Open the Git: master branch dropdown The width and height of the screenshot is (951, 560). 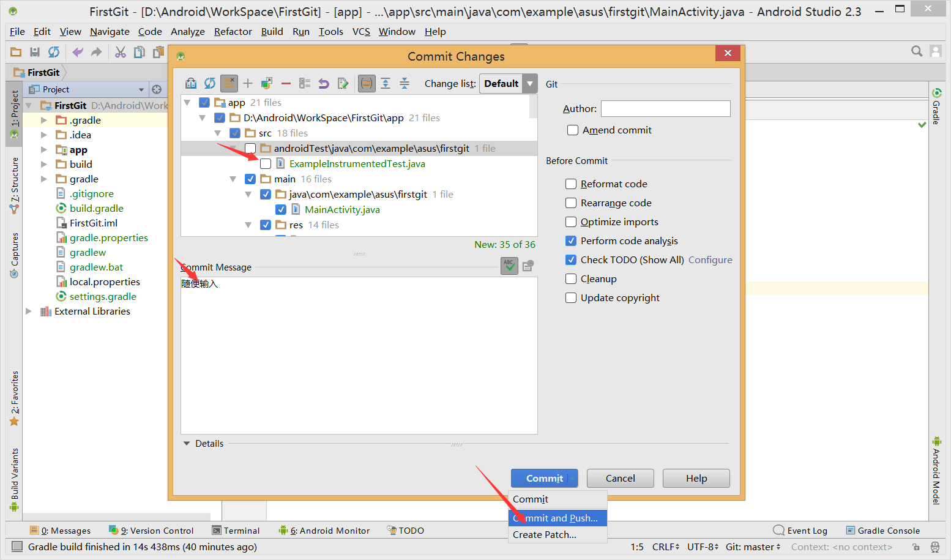(753, 547)
